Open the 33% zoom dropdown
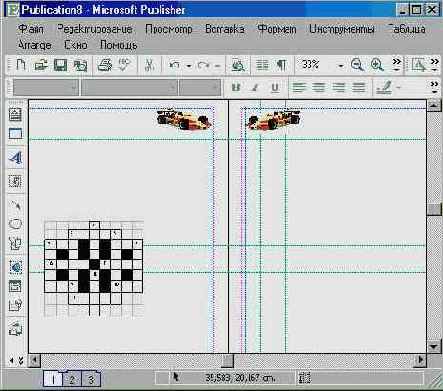This screenshot has height=391, width=443. pyautogui.click(x=341, y=65)
